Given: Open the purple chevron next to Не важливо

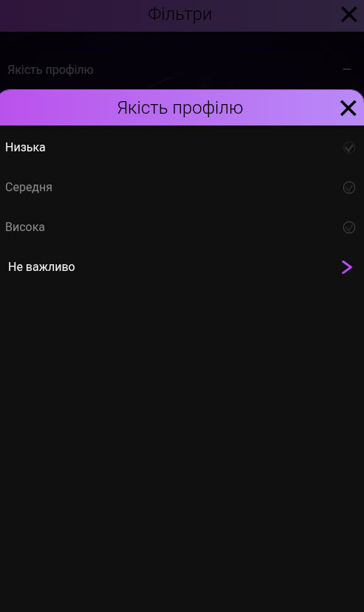Looking at the screenshot, I should 347,267.
